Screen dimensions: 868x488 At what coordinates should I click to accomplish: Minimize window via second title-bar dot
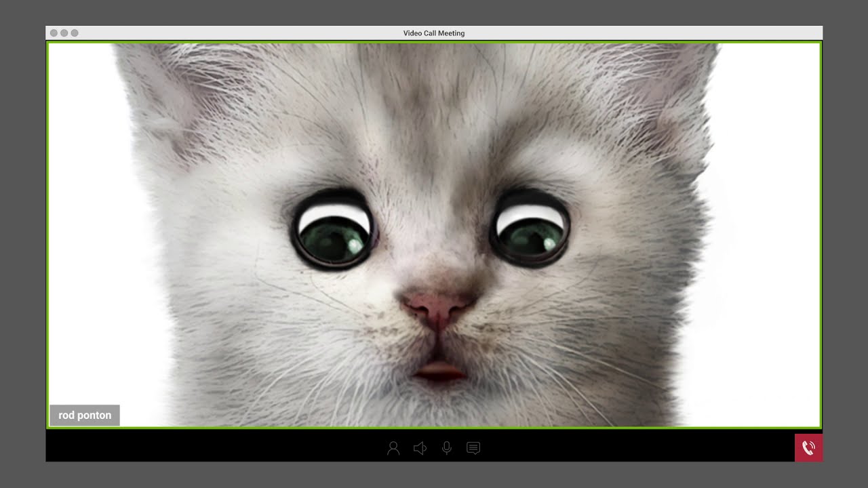[x=64, y=33]
